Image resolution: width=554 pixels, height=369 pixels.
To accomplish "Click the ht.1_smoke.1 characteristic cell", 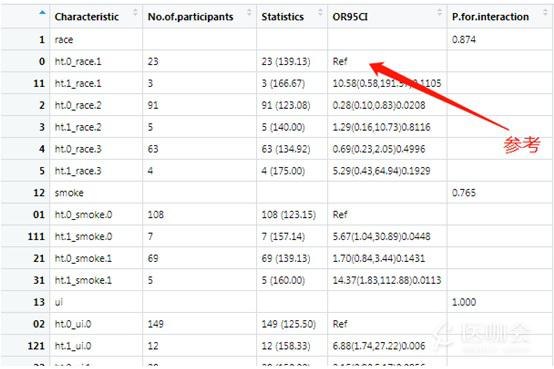I will (96, 280).
